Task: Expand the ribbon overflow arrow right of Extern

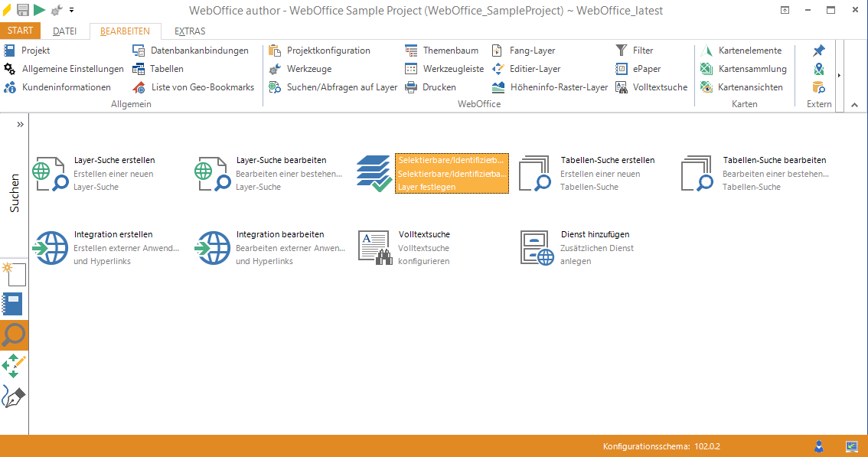Action: [x=840, y=75]
